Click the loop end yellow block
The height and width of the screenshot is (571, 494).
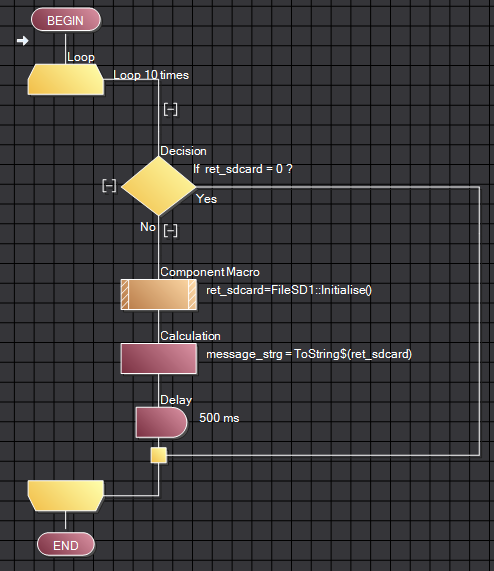66,495
